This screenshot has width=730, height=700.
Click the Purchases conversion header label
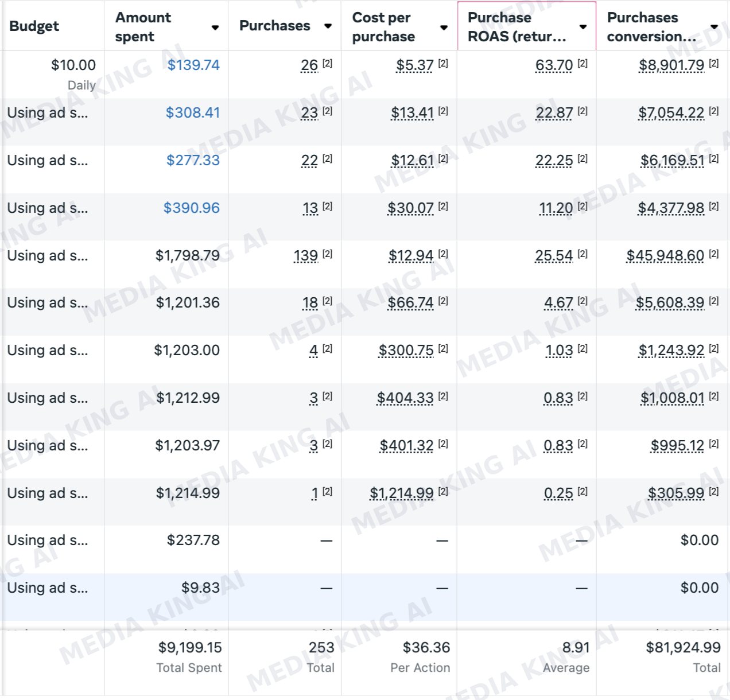point(651,27)
